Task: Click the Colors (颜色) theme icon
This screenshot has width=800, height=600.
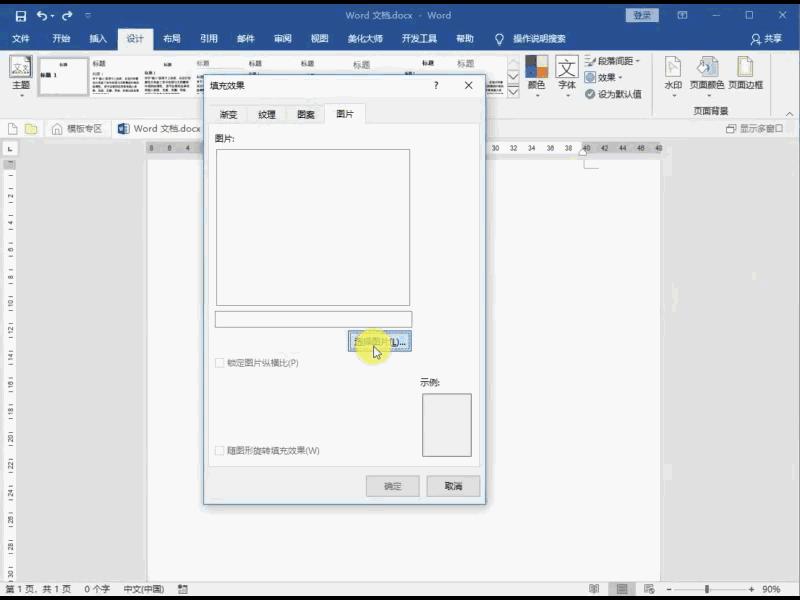Action: [537, 74]
